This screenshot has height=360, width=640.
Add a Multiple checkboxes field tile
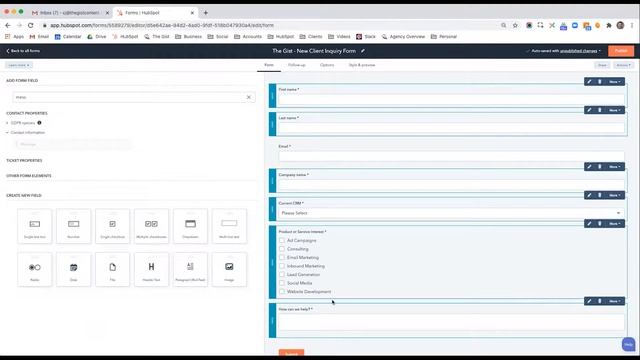(x=151, y=226)
